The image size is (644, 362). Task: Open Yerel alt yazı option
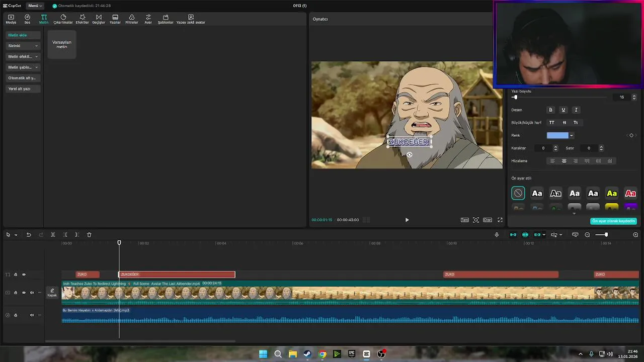(23, 88)
